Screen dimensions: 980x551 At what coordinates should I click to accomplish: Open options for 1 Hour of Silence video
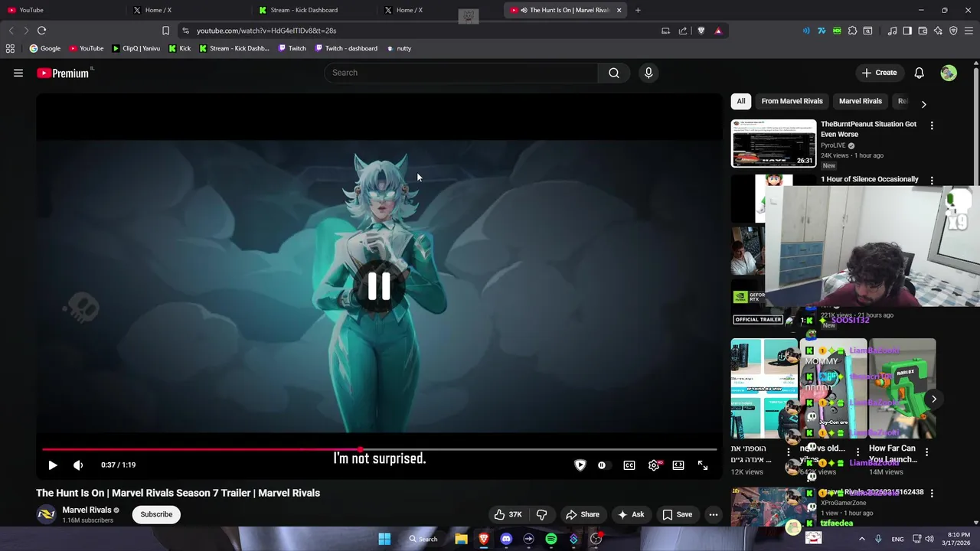click(932, 181)
